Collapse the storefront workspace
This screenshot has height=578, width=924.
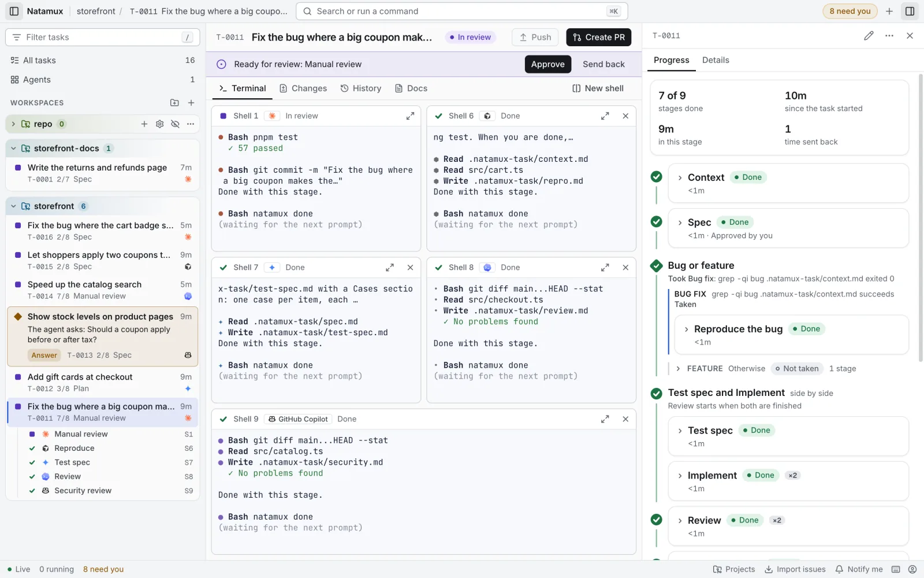pyautogui.click(x=13, y=206)
